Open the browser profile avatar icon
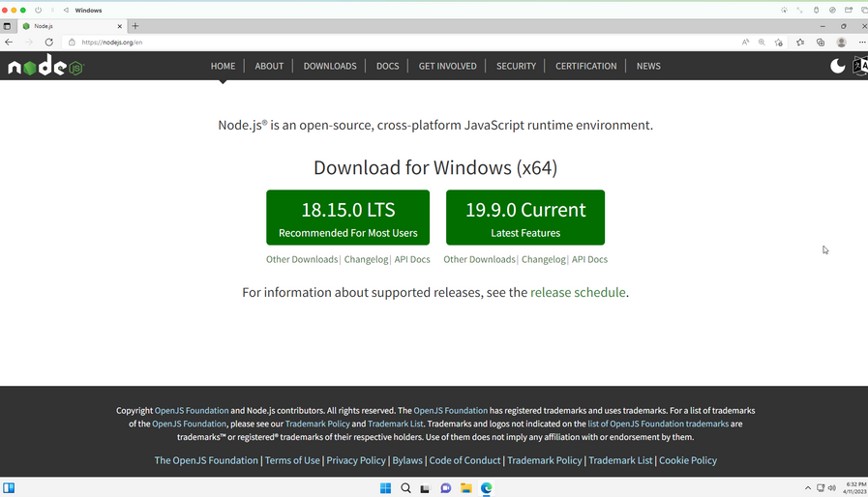The image size is (868, 497). (841, 43)
